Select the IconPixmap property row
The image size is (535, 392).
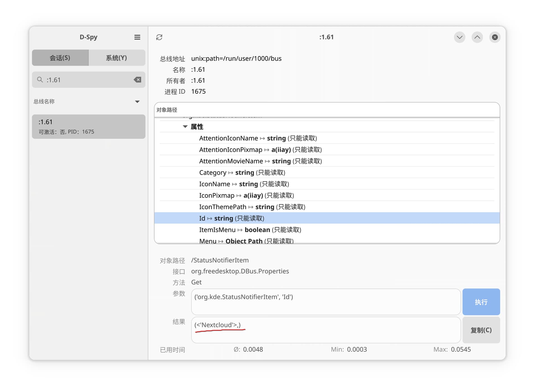coord(327,195)
